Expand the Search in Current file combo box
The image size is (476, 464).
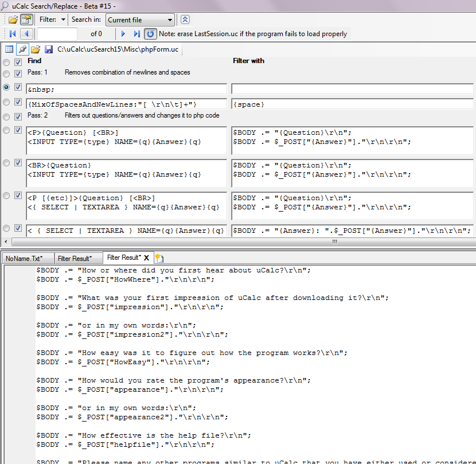(x=169, y=20)
